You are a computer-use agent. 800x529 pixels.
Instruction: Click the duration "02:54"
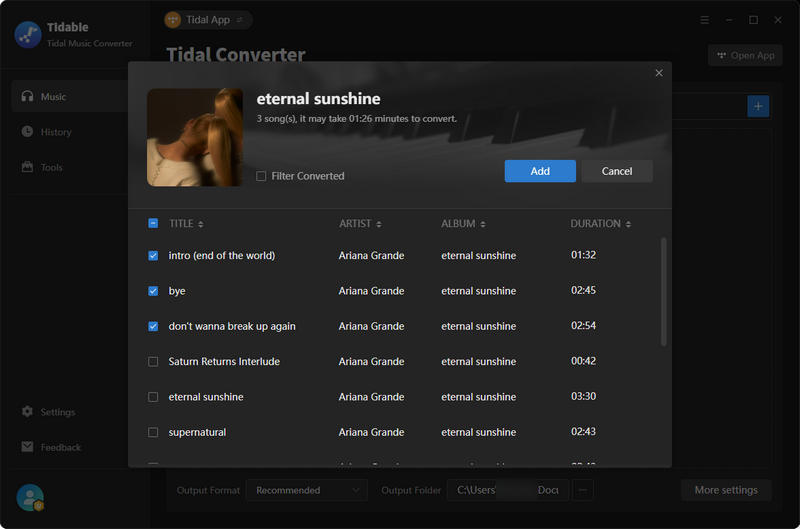[x=583, y=325]
